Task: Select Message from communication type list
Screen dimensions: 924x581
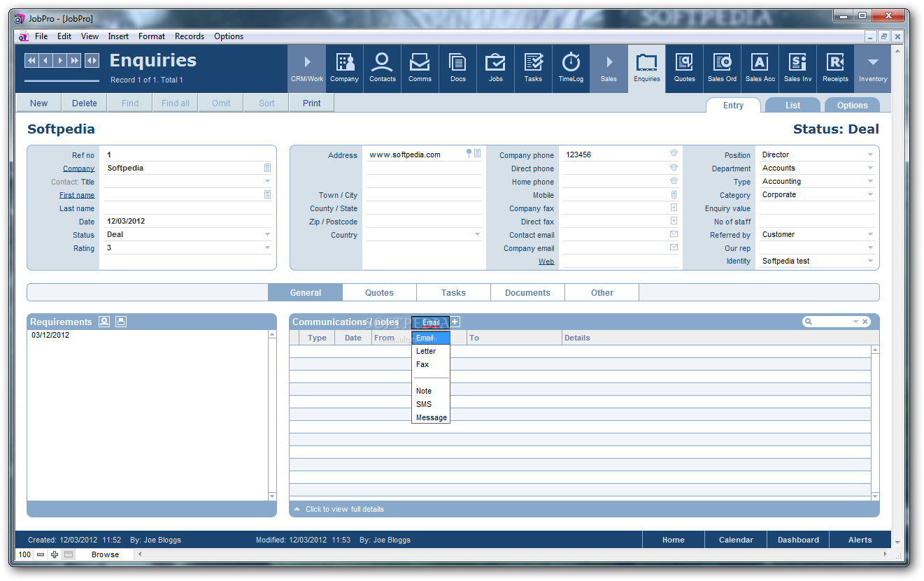Action: click(x=431, y=417)
